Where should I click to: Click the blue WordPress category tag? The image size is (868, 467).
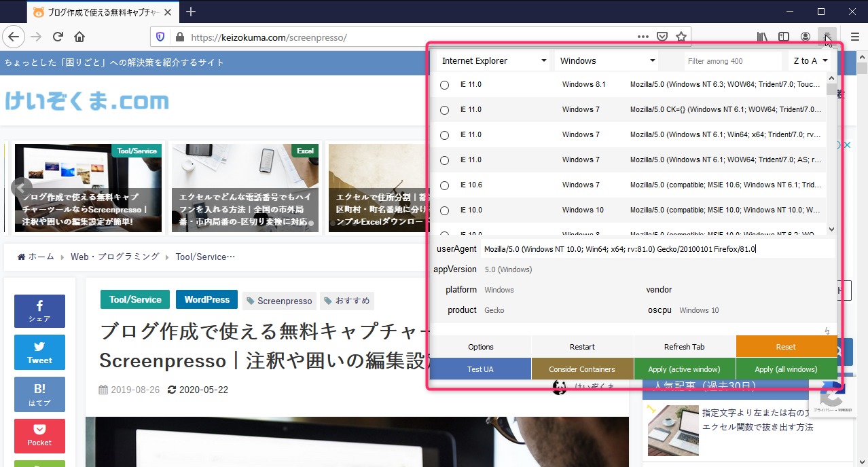(206, 299)
